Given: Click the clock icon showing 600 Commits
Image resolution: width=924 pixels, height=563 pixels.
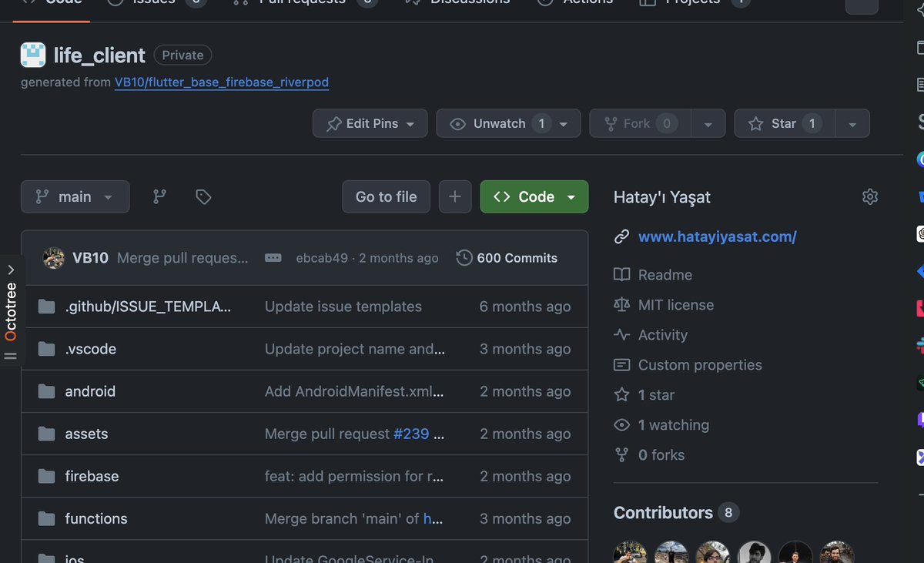Looking at the screenshot, I should coord(464,257).
